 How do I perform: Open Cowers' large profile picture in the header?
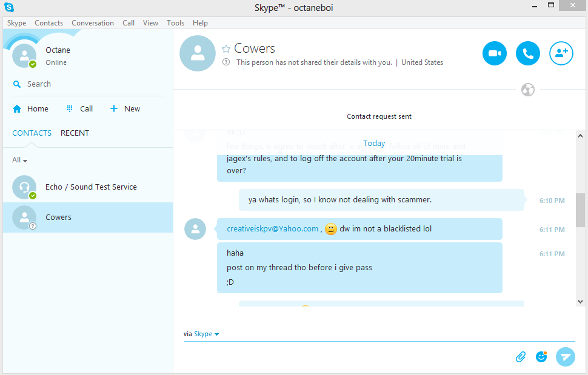[x=198, y=53]
